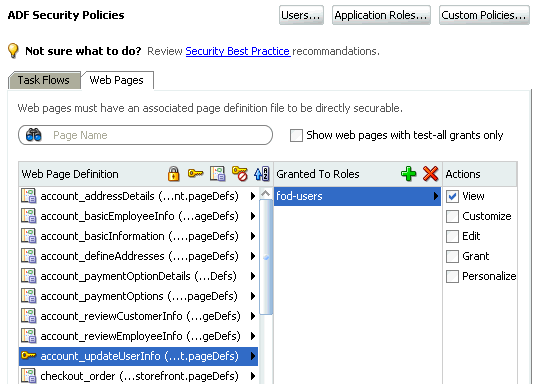Expand arrow for account_defineAddresses row

253,256
